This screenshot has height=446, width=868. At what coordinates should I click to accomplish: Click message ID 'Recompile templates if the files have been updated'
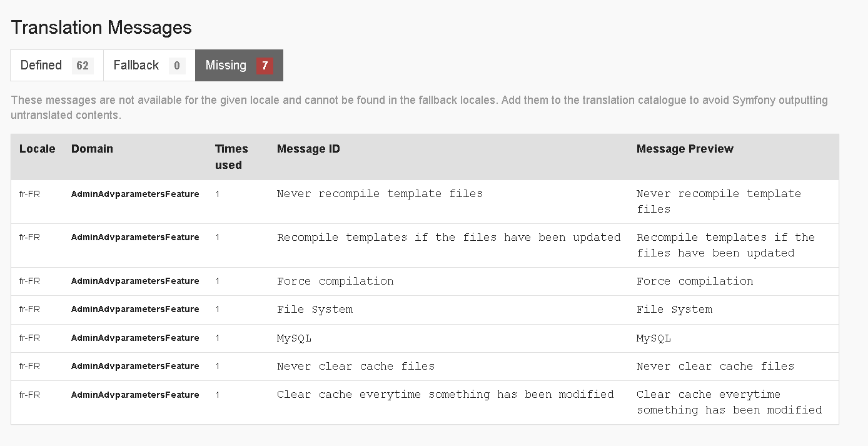(448, 238)
